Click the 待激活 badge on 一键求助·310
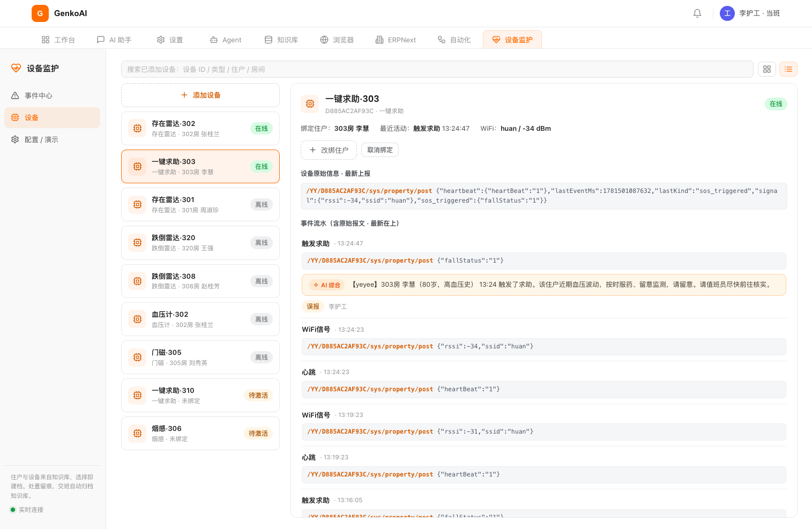This screenshot has height=529, width=812. point(258,395)
